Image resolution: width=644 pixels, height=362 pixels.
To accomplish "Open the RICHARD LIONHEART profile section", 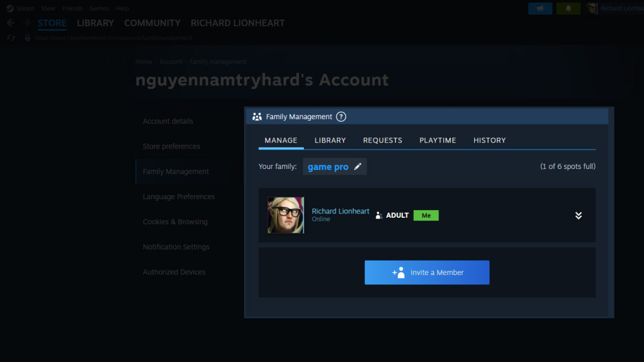I will click(x=238, y=23).
